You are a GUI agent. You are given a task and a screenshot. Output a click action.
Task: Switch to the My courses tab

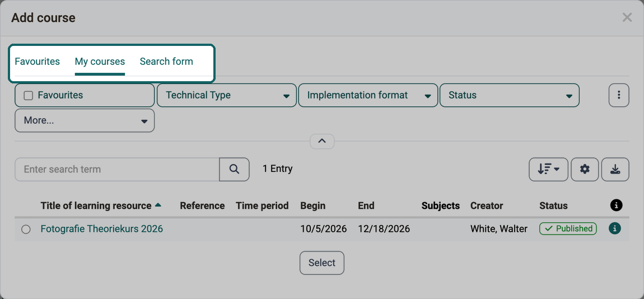(x=100, y=62)
